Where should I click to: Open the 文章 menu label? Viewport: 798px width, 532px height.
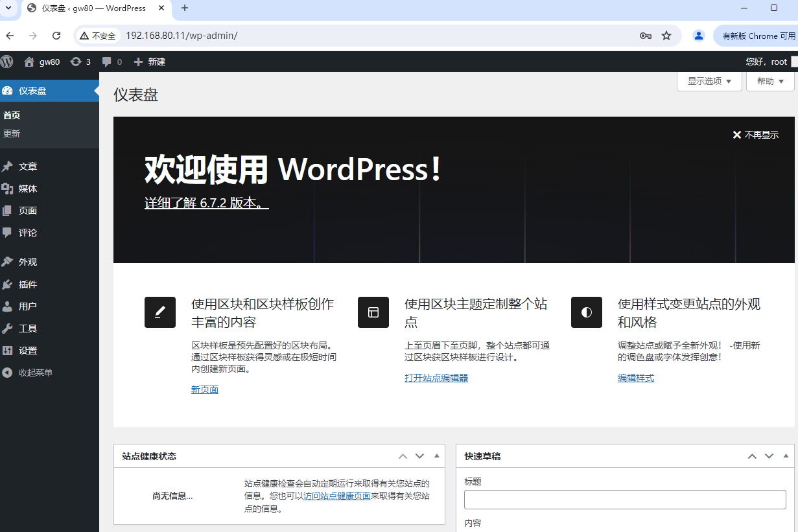coord(28,167)
